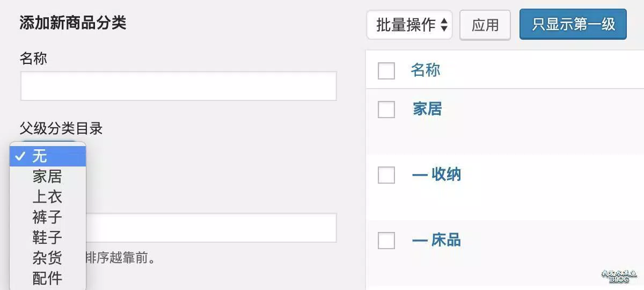644x290 pixels.
Task: Click the 应用 apply button
Action: tap(485, 25)
